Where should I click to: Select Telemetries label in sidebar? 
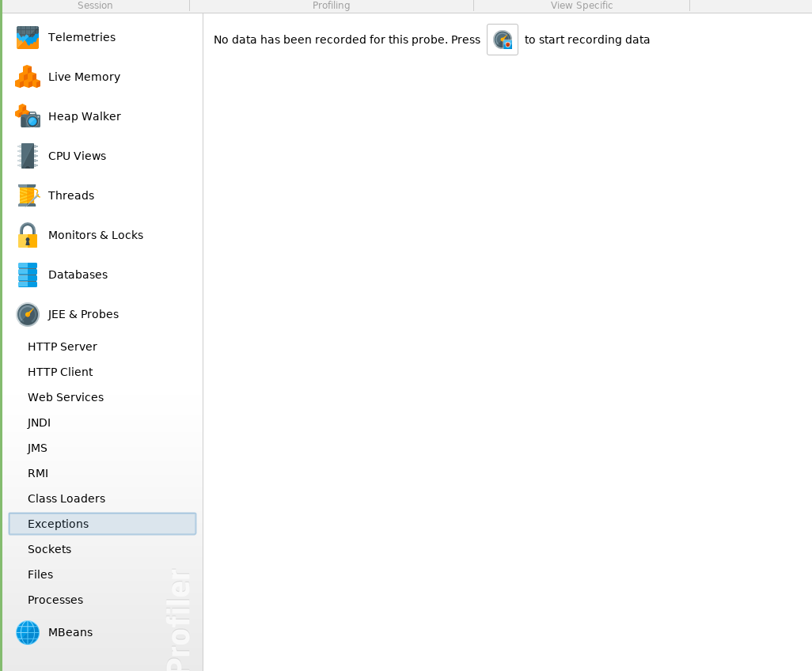[x=82, y=37]
